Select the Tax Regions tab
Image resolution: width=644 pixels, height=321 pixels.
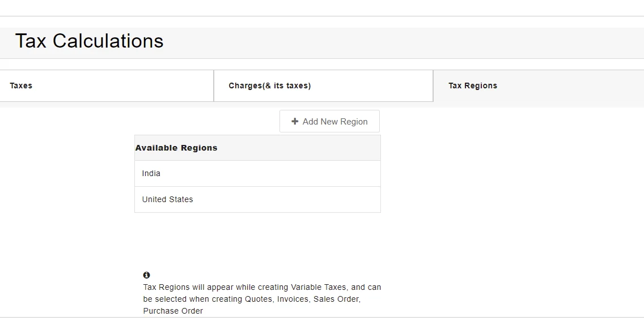click(x=539, y=86)
